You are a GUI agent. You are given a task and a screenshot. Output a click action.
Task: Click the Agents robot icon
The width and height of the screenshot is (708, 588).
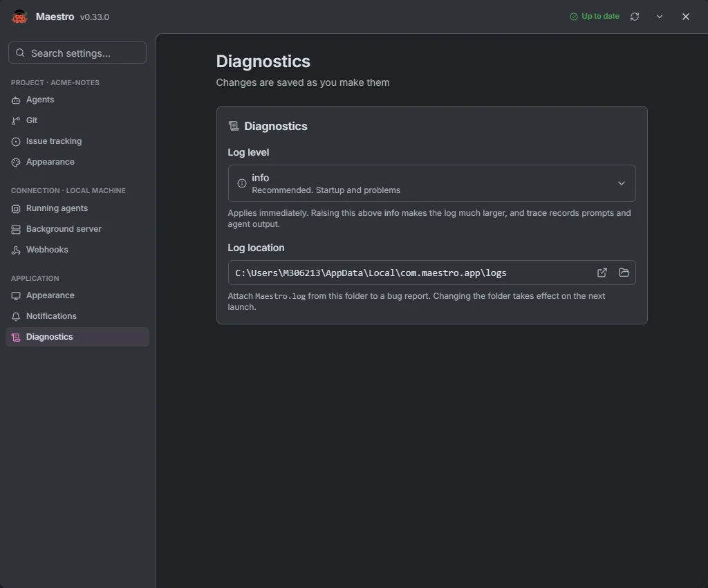tap(16, 100)
